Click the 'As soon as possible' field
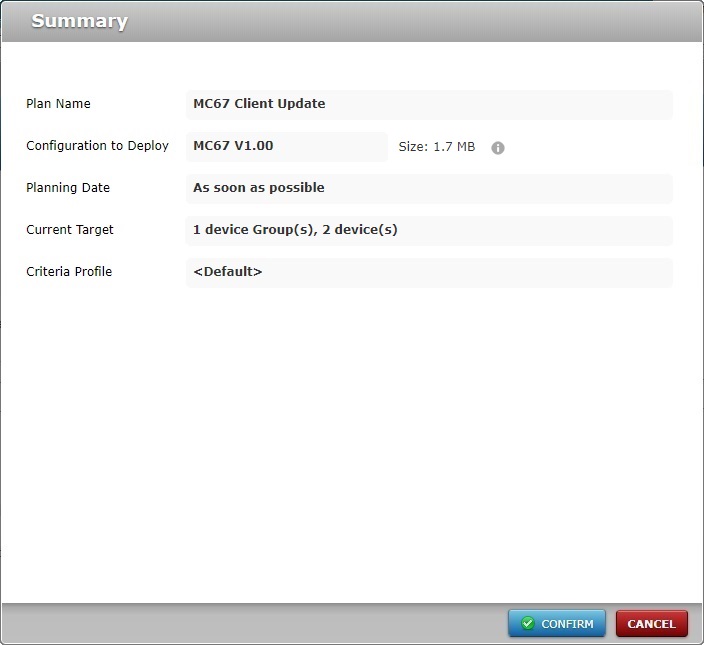The image size is (704, 645). [429, 188]
